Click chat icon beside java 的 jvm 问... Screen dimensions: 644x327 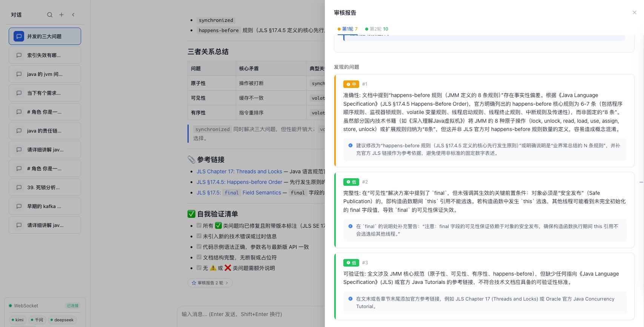coord(19,74)
